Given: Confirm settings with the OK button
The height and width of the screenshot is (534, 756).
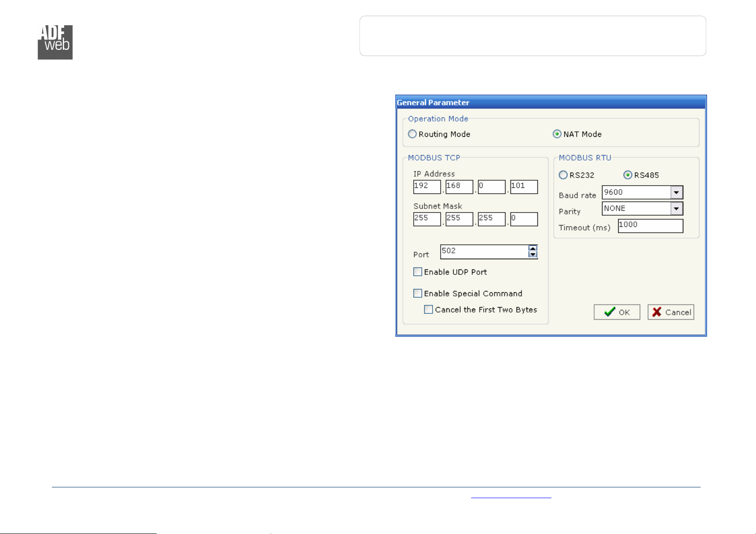Looking at the screenshot, I should coord(617,312).
